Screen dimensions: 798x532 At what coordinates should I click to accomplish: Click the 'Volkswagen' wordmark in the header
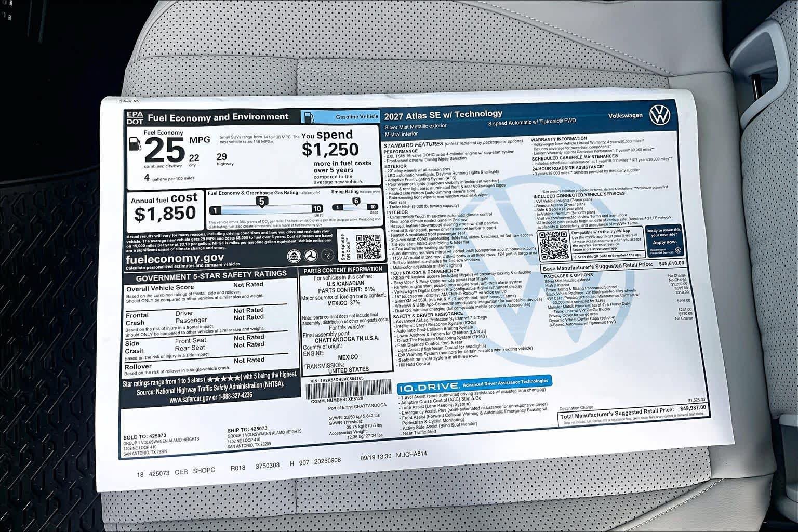click(626, 116)
